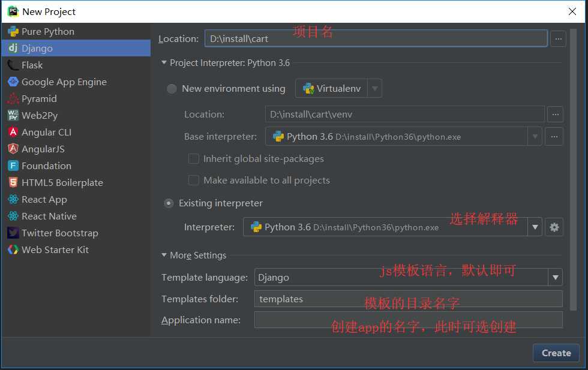The height and width of the screenshot is (370, 588).
Task: Browse for venv Location folder
Action: (x=556, y=115)
